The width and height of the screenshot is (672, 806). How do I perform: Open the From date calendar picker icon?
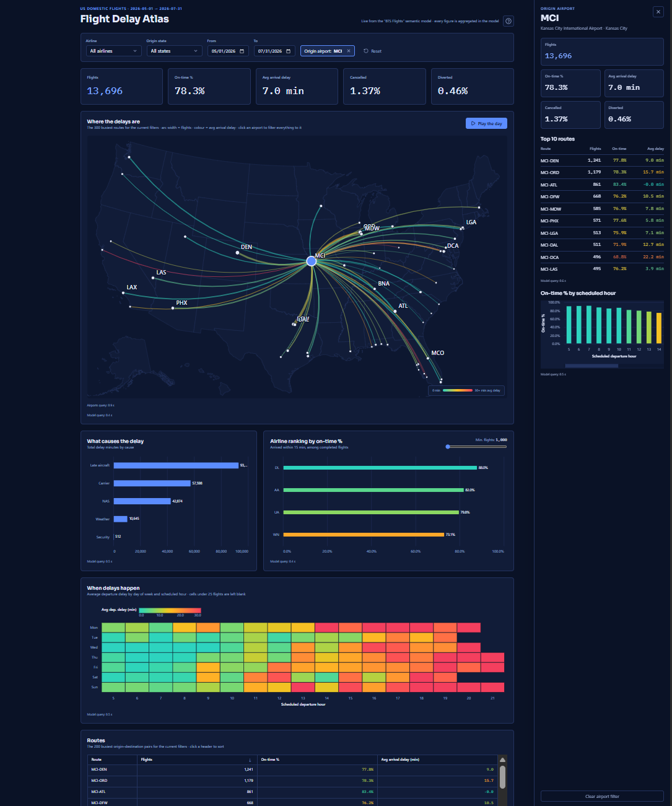point(242,51)
